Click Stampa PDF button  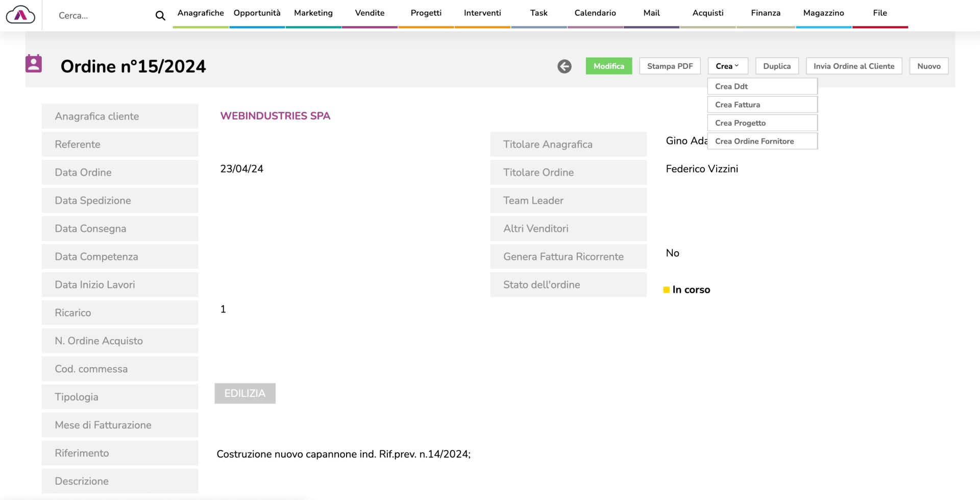point(670,66)
